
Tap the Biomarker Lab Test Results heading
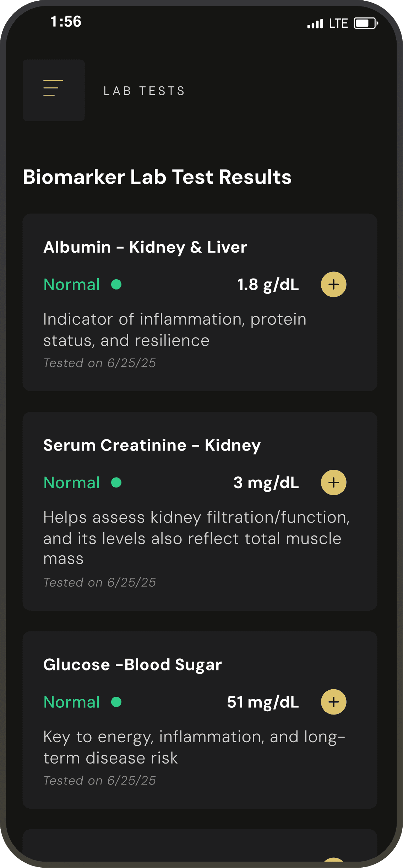pyautogui.click(x=157, y=177)
